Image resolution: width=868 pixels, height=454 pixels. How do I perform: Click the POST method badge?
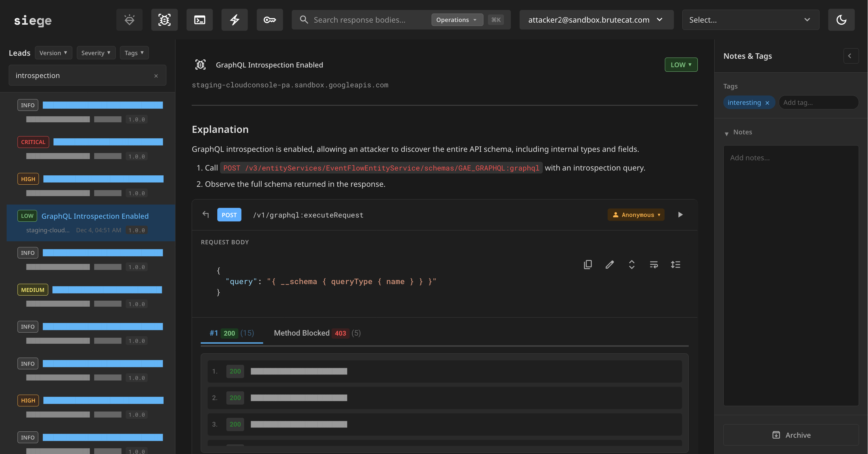tap(229, 215)
